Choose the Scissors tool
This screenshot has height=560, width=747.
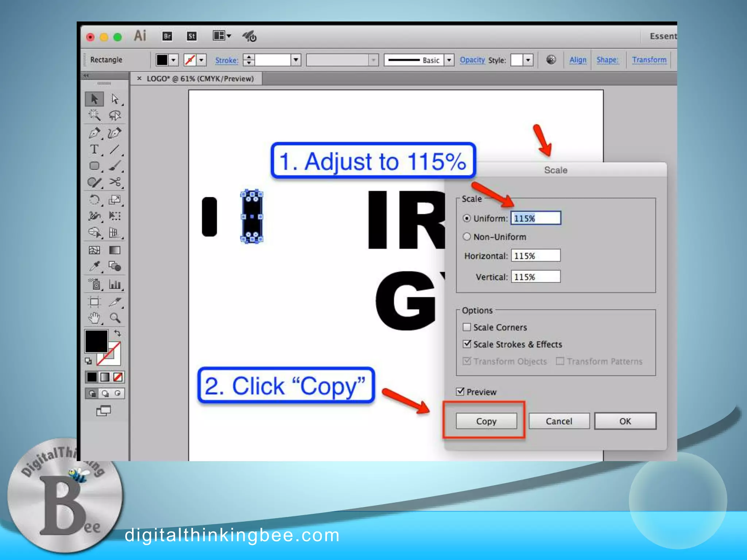[115, 182]
